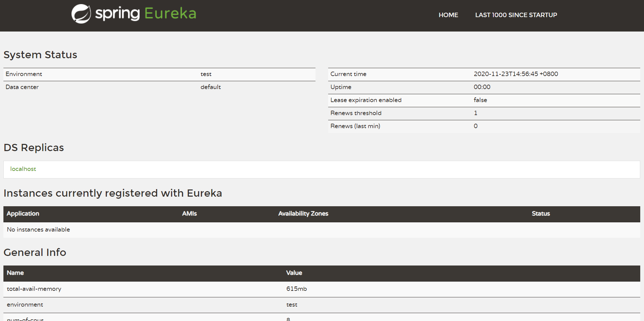644x321 pixels.
Task: Click the 'No instances available' row
Action: (322, 230)
